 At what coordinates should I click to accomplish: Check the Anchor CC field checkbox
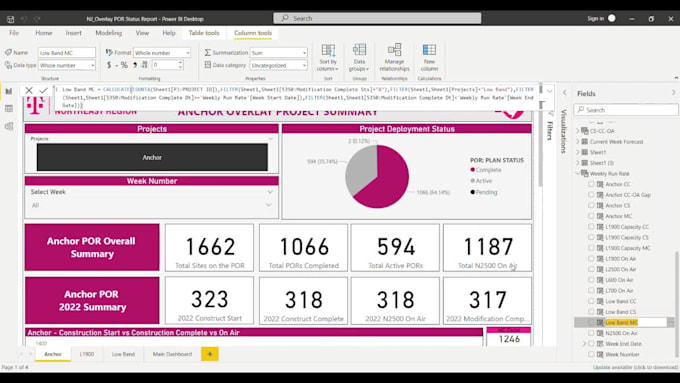click(x=591, y=184)
